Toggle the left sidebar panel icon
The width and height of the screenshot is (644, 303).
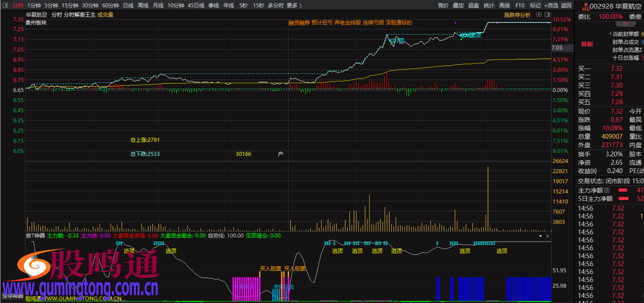pos(5,5)
